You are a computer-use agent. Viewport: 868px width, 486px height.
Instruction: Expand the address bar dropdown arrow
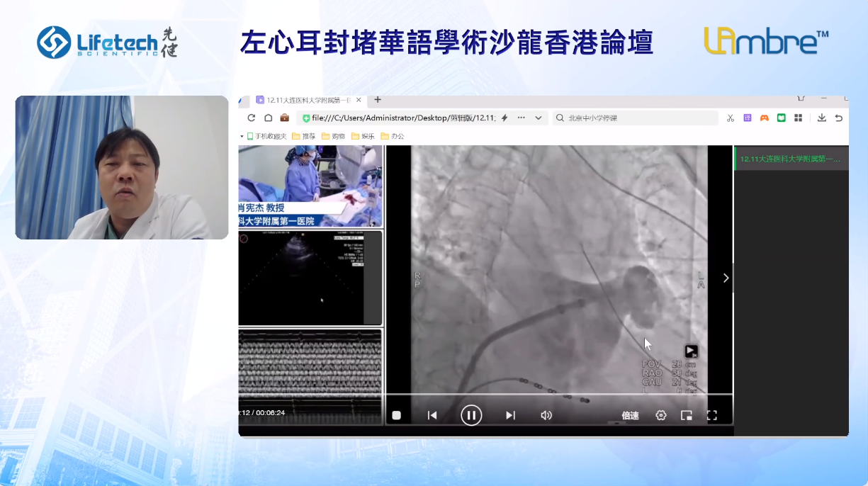(539, 118)
